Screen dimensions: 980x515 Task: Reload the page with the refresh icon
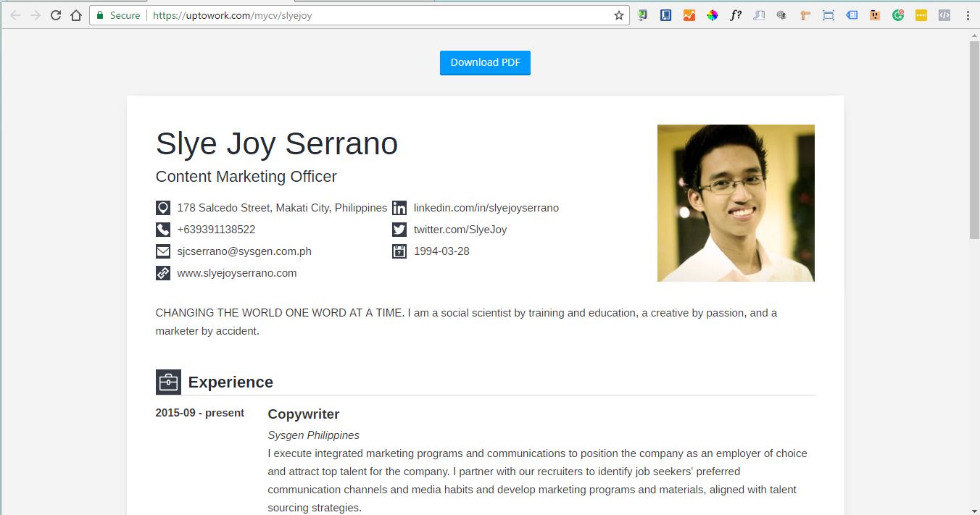click(x=55, y=14)
